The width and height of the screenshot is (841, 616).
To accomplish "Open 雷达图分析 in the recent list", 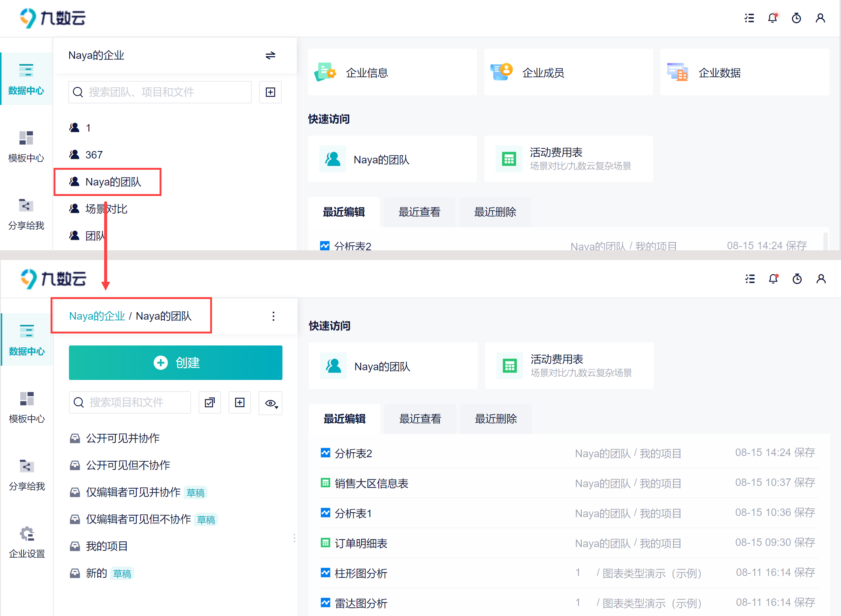I will pos(569,603).
